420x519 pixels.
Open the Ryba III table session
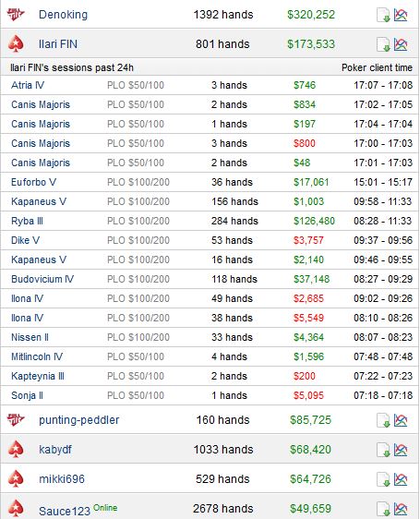[x=27, y=221]
